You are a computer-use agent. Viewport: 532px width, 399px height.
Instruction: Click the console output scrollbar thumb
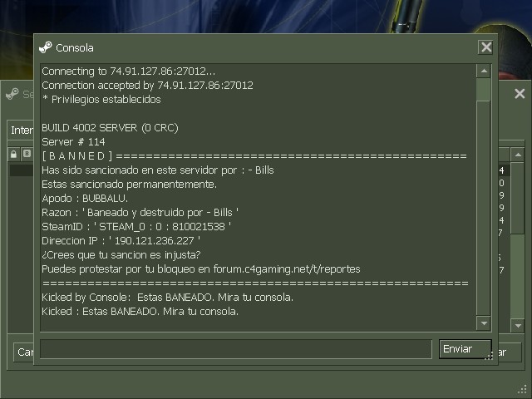484,90
